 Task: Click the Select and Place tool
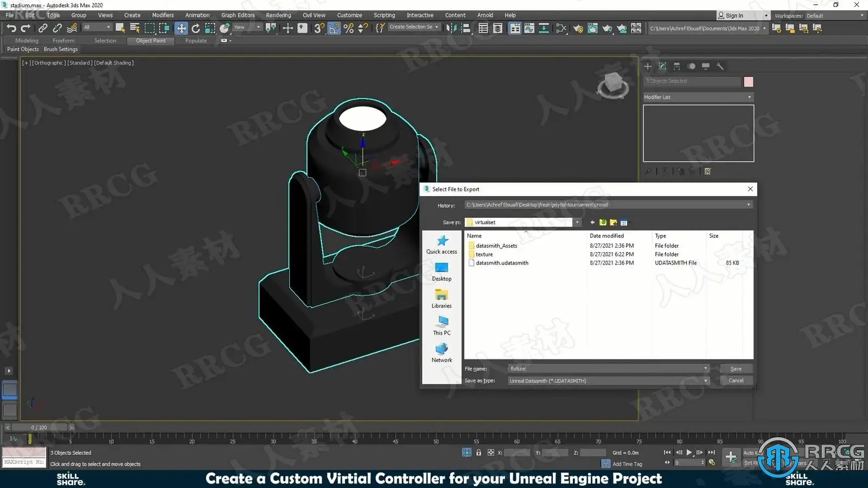click(225, 28)
